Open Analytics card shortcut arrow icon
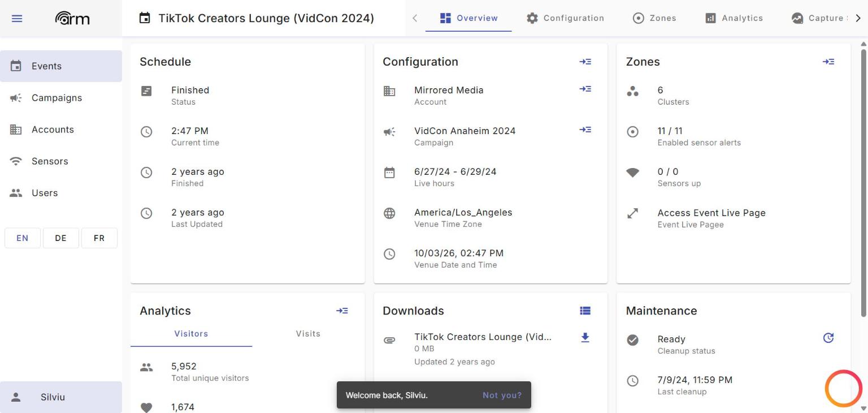Viewport: 868px width, 413px height. [x=342, y=311]
